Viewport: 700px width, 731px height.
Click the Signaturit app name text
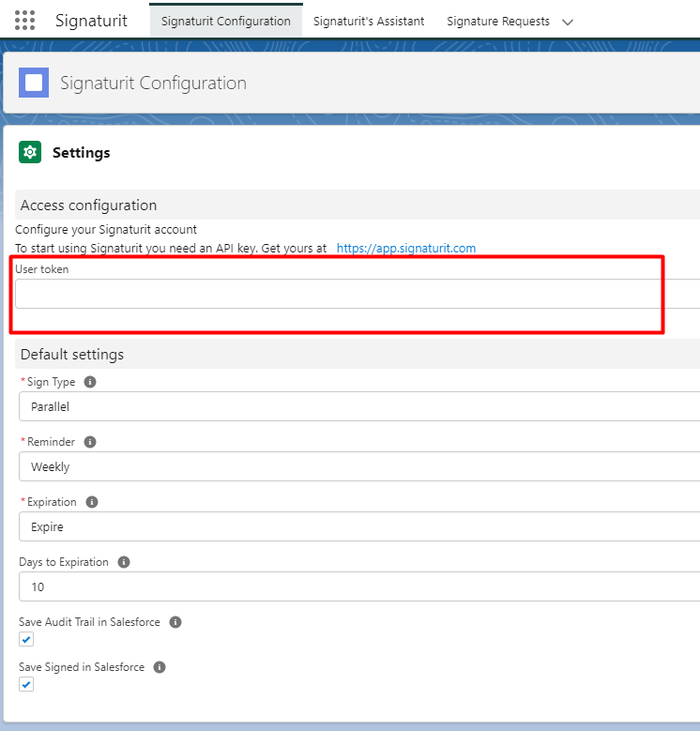91,21
